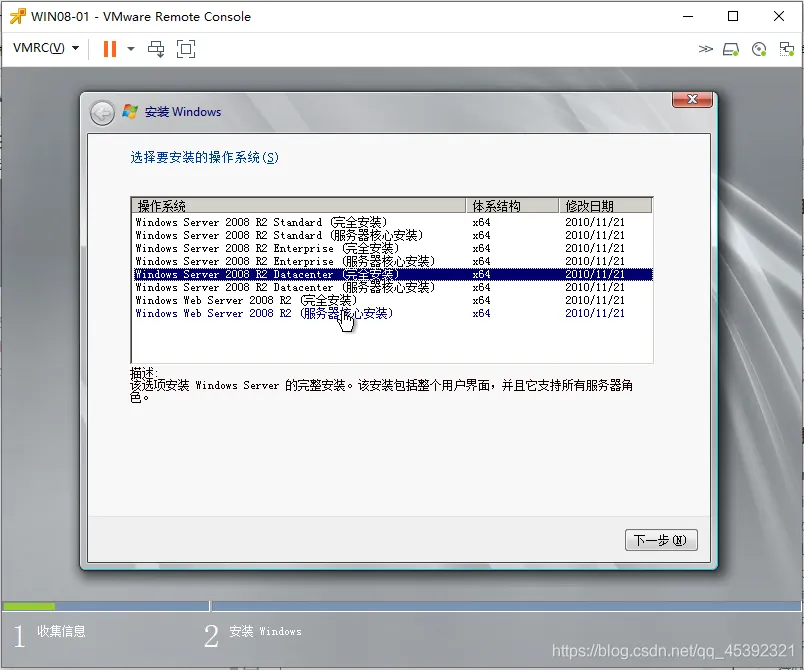Pause the virtual machine
The height and width of the screenshot is (670, 804).
(110, 49)
